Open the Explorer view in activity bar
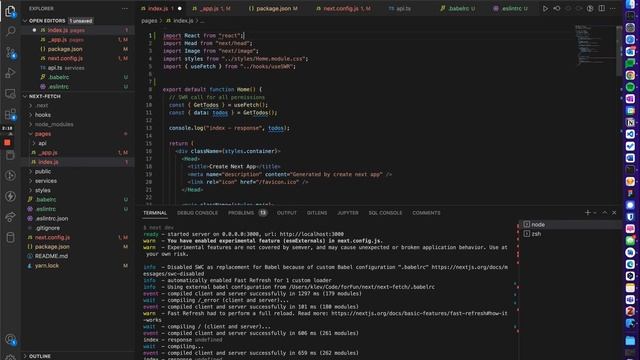The width and height of the screenshot is (640, 360). point(10,11)
